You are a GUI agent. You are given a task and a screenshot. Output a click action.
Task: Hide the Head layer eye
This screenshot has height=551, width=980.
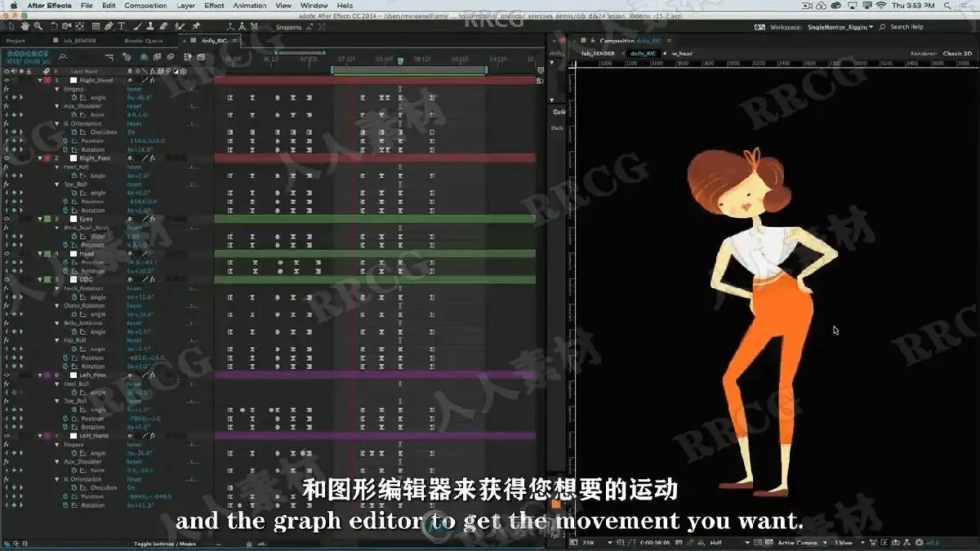coord(7,254)
